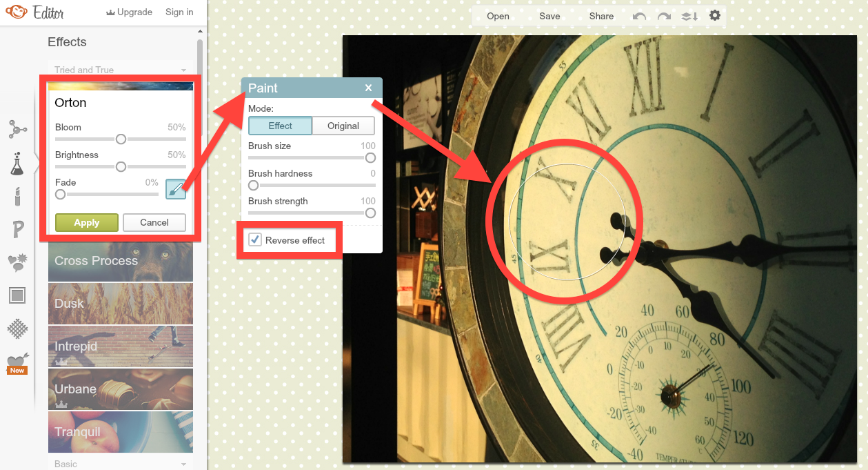868x470 pixels.
Task: Open the Textures crosshatch tab
Action: click(x=17, y=329)
